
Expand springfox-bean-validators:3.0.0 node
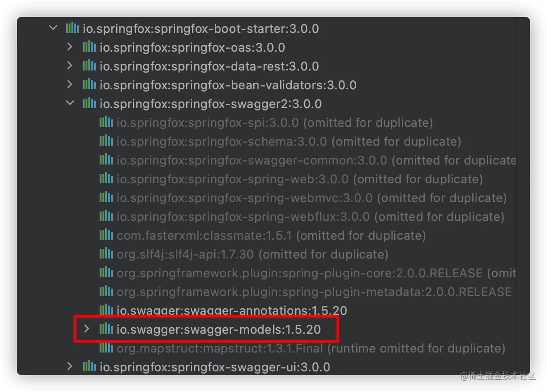coord(70,85)
